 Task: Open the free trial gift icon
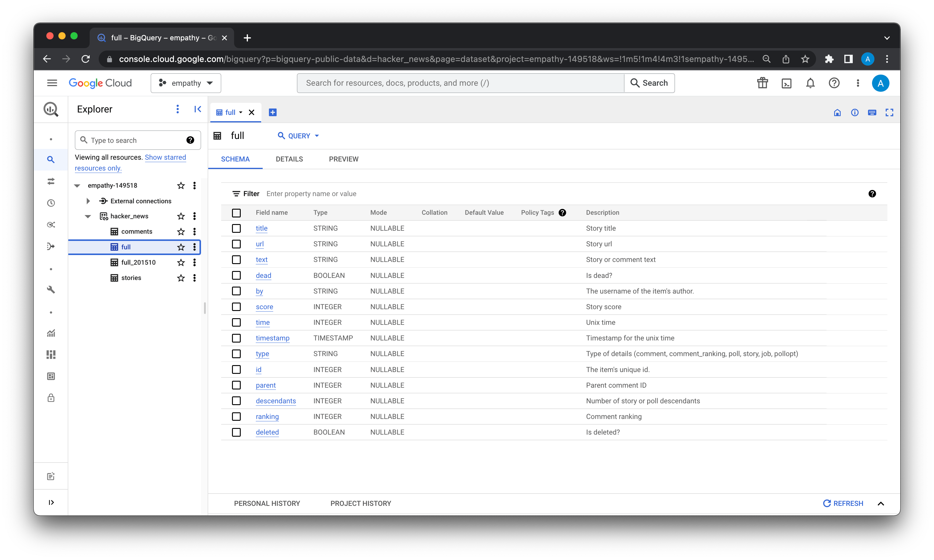click(x=762, y=83)
